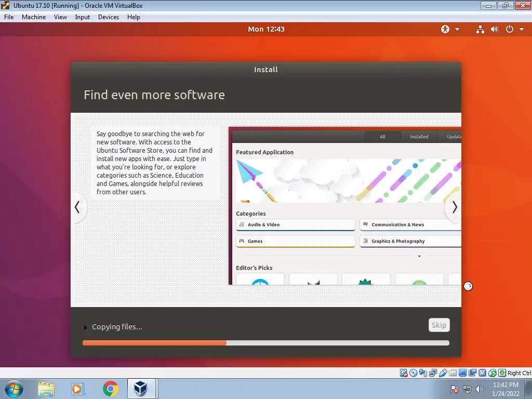
Task: Open the Devices menu
Action: (x=109, y=17)
